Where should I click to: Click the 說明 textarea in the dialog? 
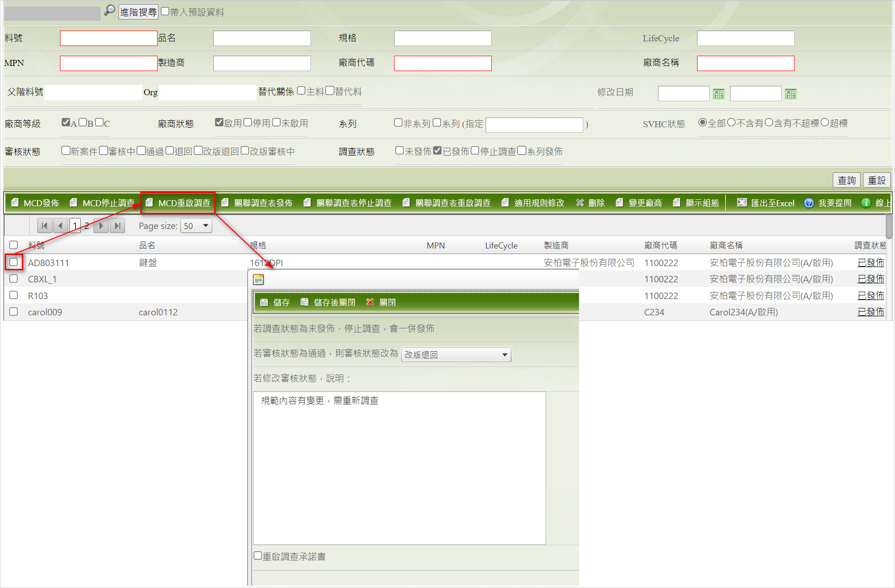[x=400, y=468]
